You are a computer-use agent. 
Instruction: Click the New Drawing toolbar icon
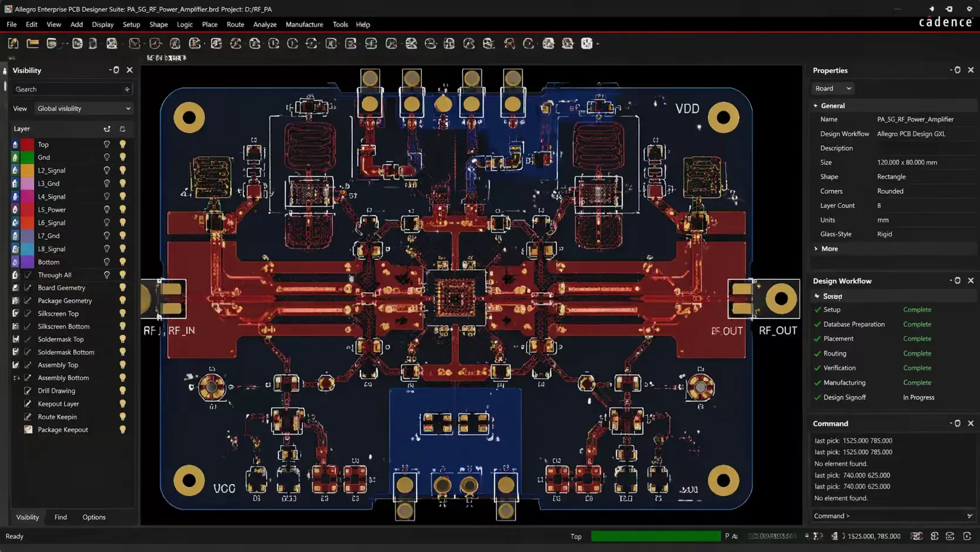pos(12,43)
